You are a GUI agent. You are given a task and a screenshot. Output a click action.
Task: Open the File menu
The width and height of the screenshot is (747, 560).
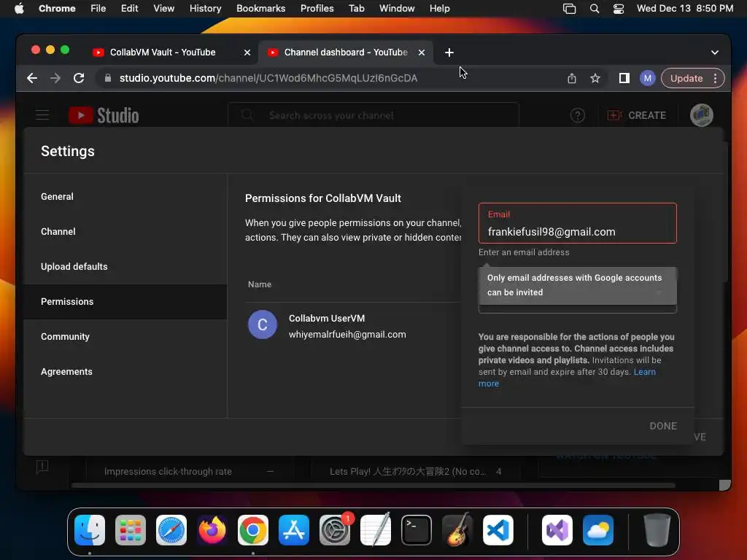98,9
